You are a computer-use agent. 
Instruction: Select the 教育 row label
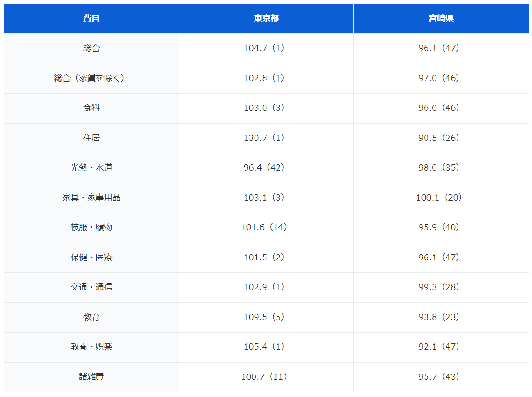(x=91, y=317)
